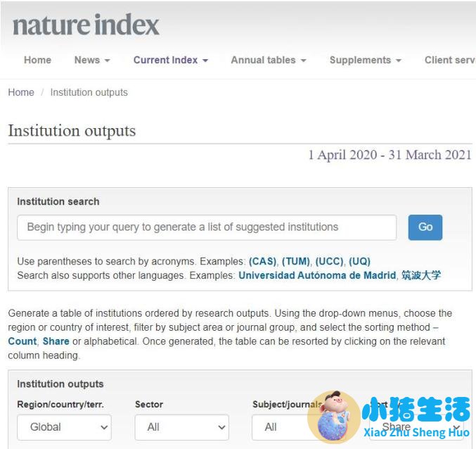Search using the (UQ) acronym example
The width and height of the screenshot is (476, 449).
[x=359, y=262]
